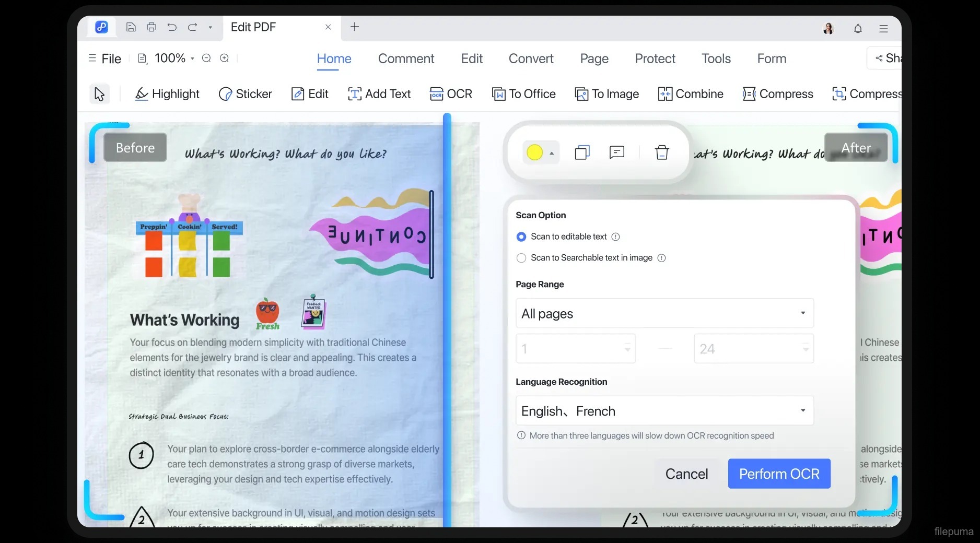
Task: Open the comment note icon
Action: 617,152
